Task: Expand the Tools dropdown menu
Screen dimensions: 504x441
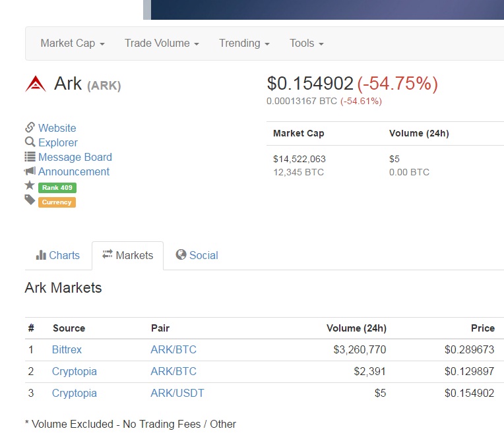Action: [x=307, y=43]
